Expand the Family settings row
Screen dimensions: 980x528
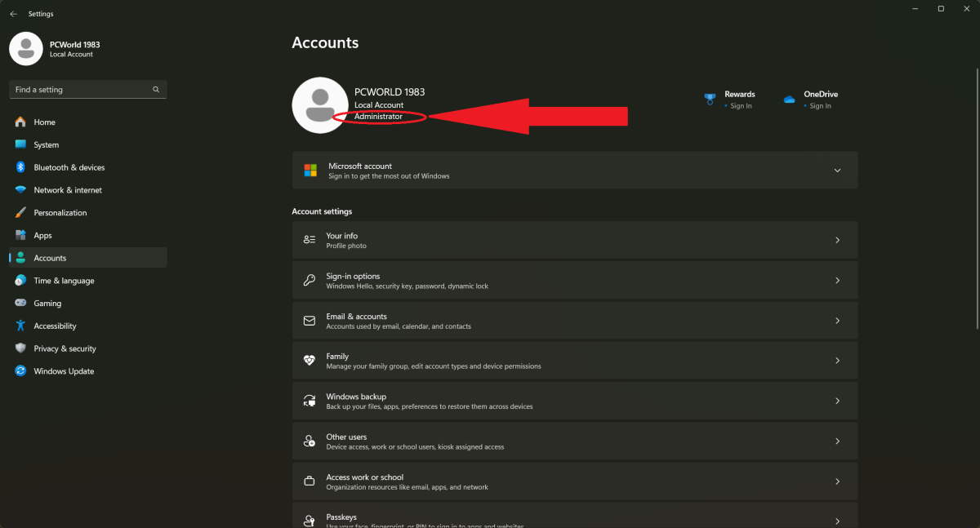tap(837, 360)
